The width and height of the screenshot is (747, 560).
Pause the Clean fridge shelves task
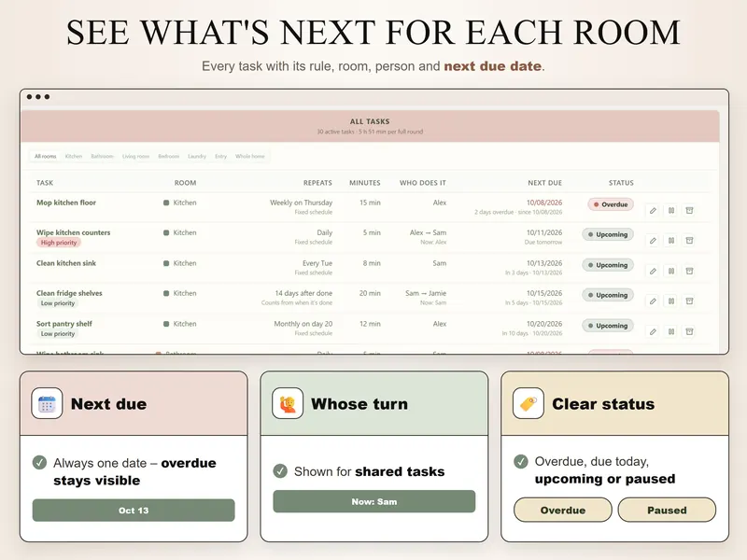click(670, 301)
